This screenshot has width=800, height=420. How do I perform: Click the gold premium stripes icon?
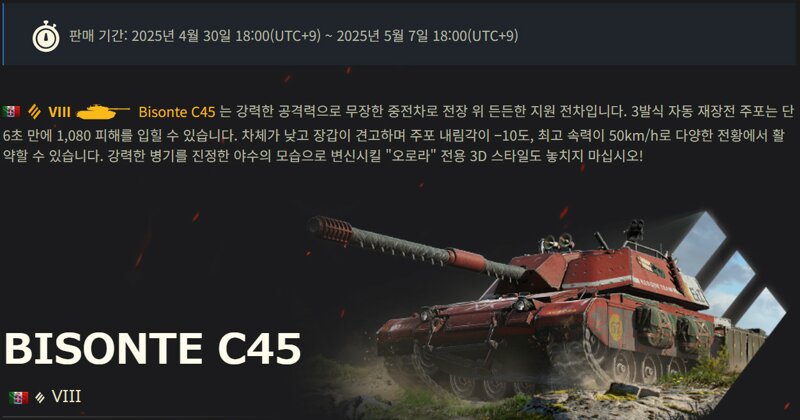click(35, 111)
